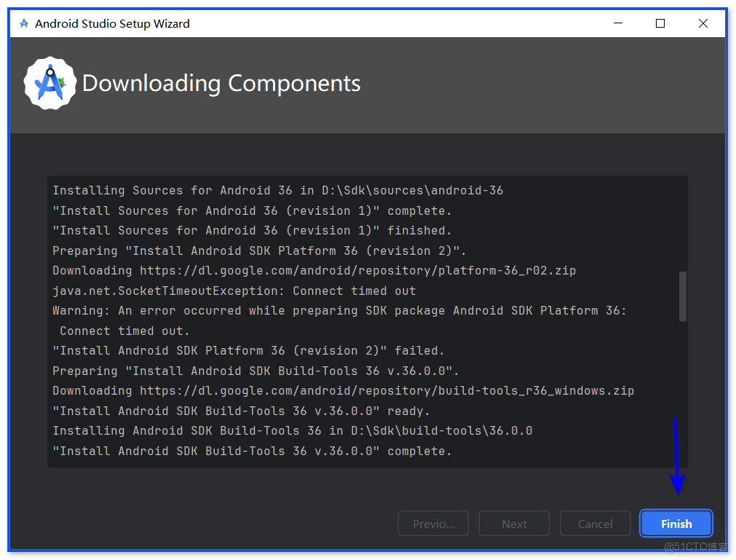The image size is (736, 560).
Task: Click the Previous button
Action: (x=432, y=523)
